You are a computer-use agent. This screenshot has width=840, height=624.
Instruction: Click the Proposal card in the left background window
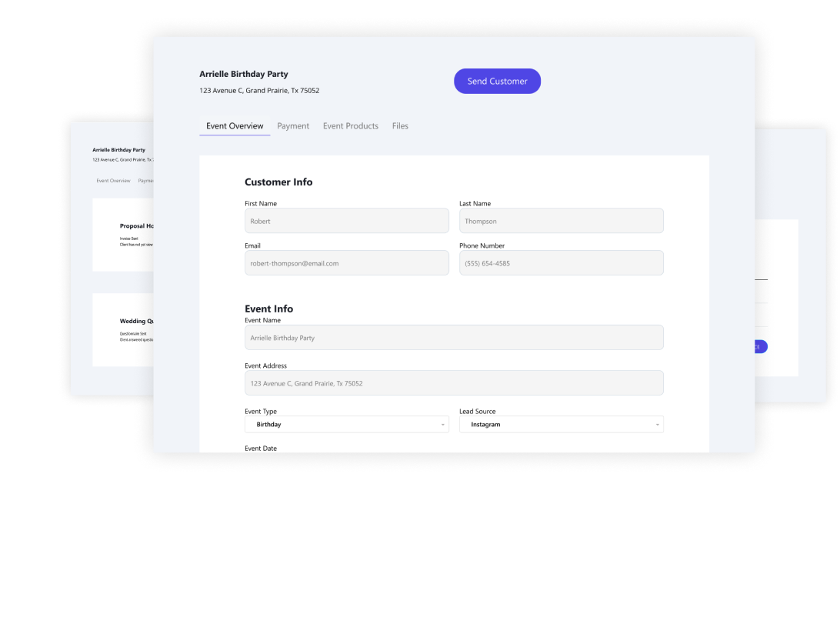tap(123, 235)
